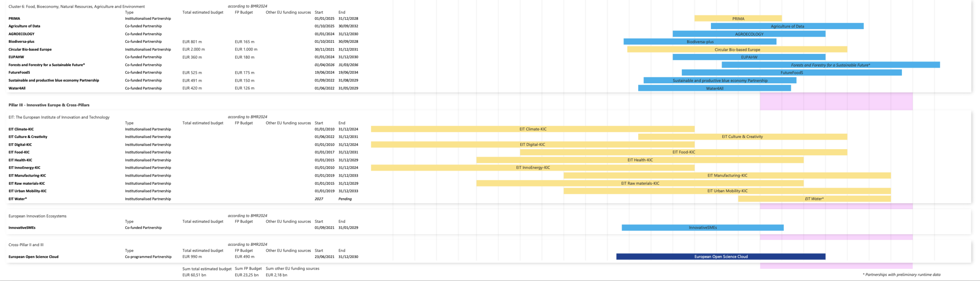Click the EIT Food-KIC row name
The width and height of the screenshot is (980, 281).
coord(19,152)
